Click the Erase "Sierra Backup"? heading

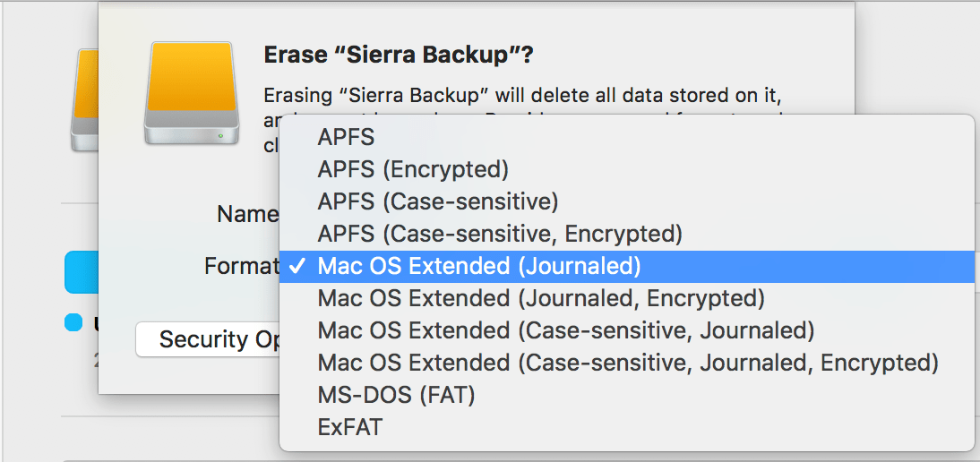[x=399, y=56]
